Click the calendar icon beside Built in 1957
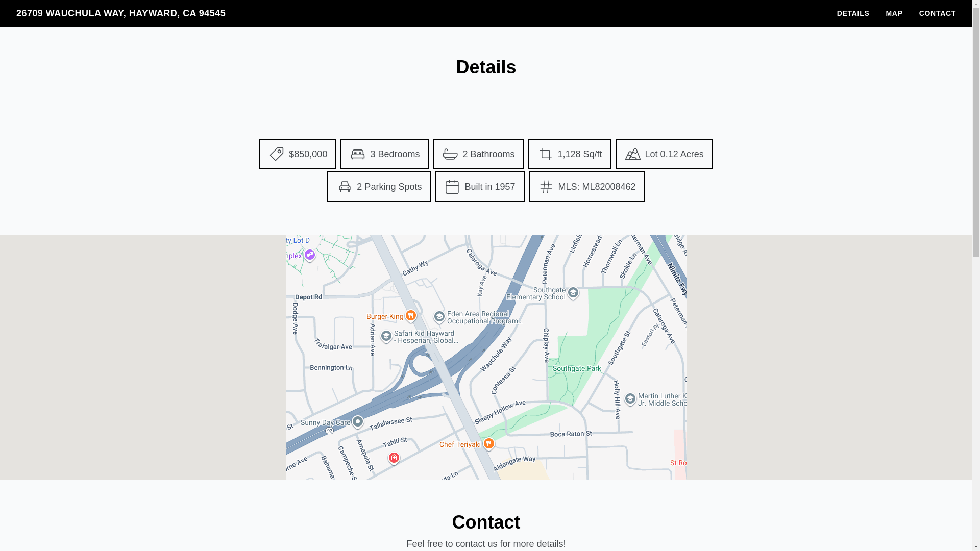Image resolution: width=980 pixels, height=551 pixels. [452, 187]
